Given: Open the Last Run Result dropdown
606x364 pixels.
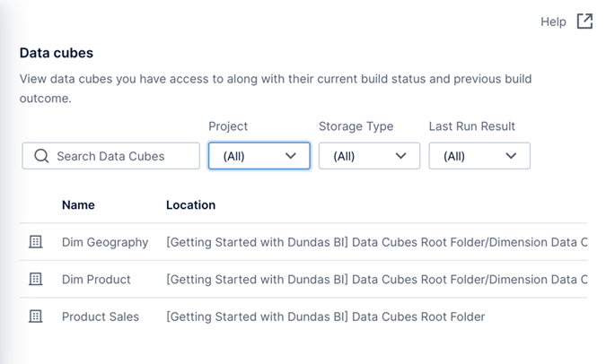Looking at the screenshot, I should [x=479, y=156].
